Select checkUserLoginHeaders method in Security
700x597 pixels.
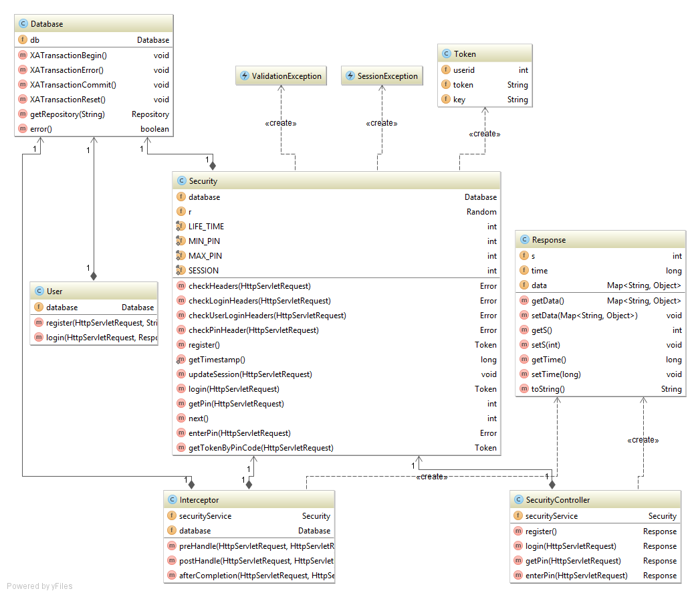pyautogui.click(x=267, y=316)
